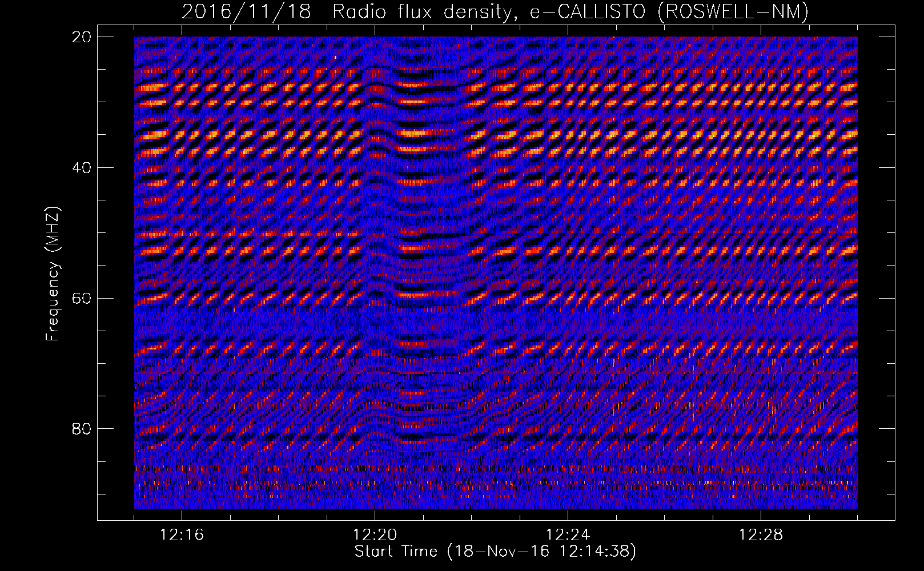
Task: Click the '60' frequency tick label
Action: 83,299
